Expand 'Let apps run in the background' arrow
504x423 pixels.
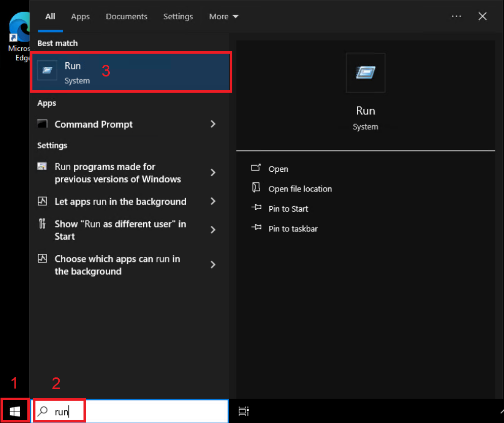(x=213, y=202)
